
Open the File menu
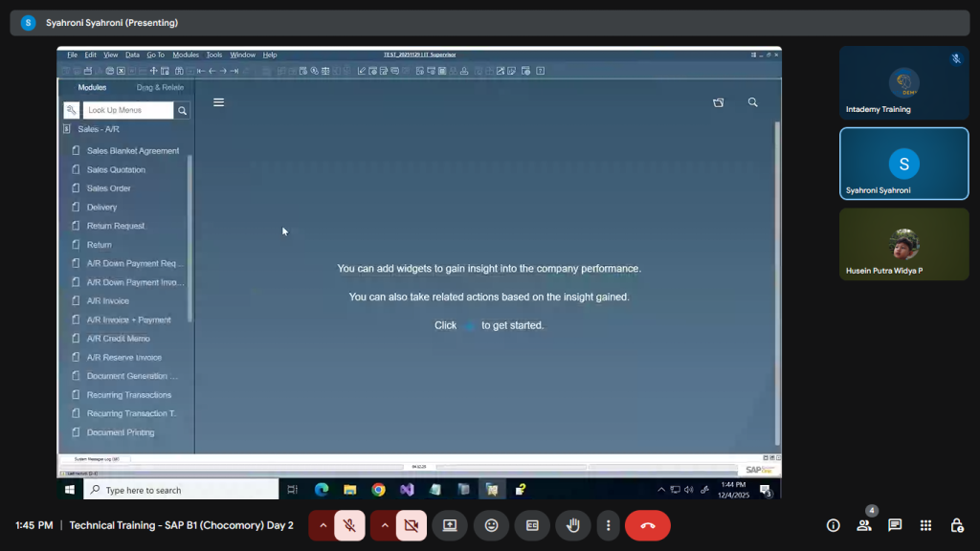pyautogui.click(x=73, y=55)
